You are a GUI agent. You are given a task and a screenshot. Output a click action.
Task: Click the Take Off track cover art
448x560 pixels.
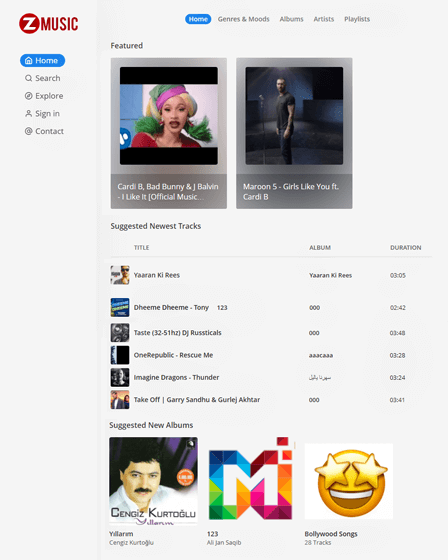pos(120,400)
